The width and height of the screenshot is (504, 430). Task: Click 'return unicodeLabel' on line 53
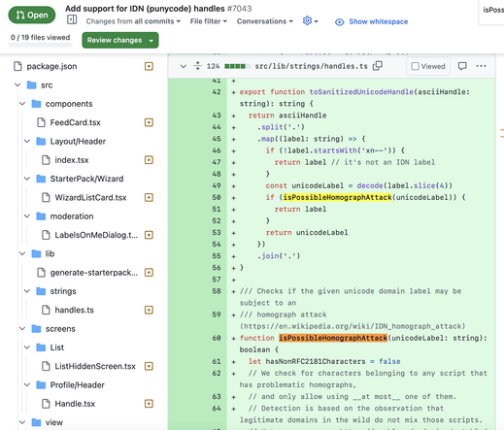[307, 233]
